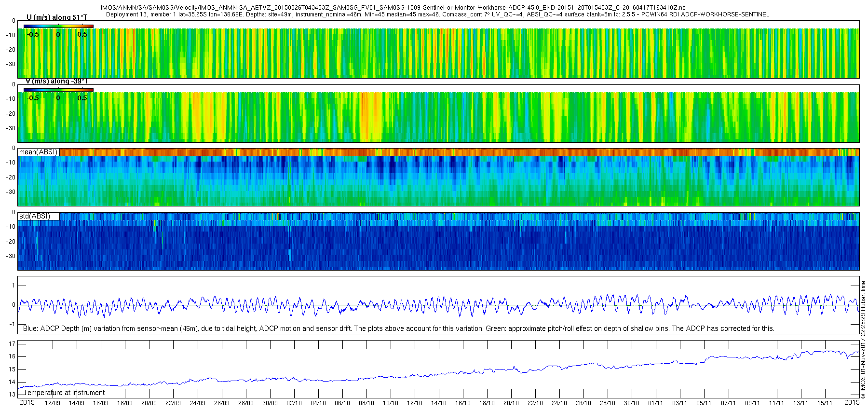Screen dimensions: 868x410
Task: Click the V velocity colorbar
Action: point(58,90)
